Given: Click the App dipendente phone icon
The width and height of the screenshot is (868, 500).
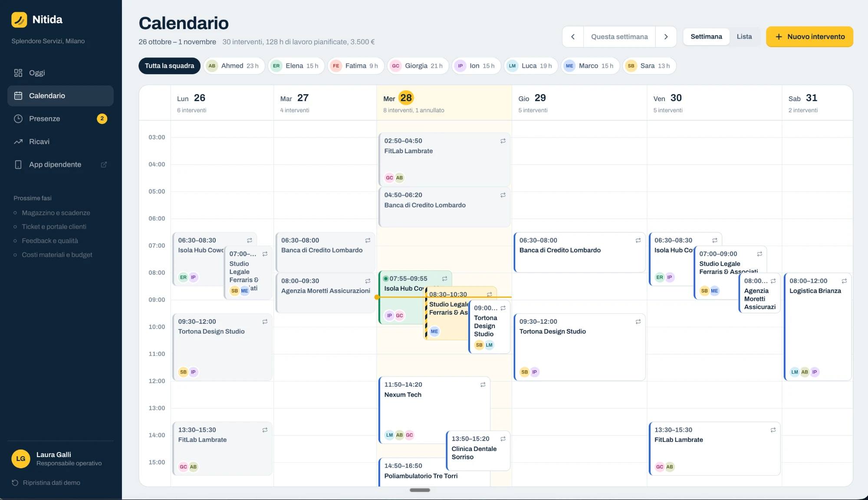Looking at the screenshot, I should pyautogui.click(x=18, y=164).
